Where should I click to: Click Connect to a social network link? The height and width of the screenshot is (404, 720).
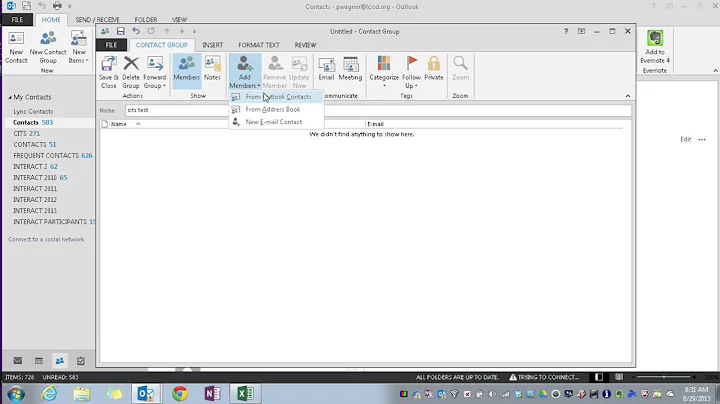pos(46,240)
